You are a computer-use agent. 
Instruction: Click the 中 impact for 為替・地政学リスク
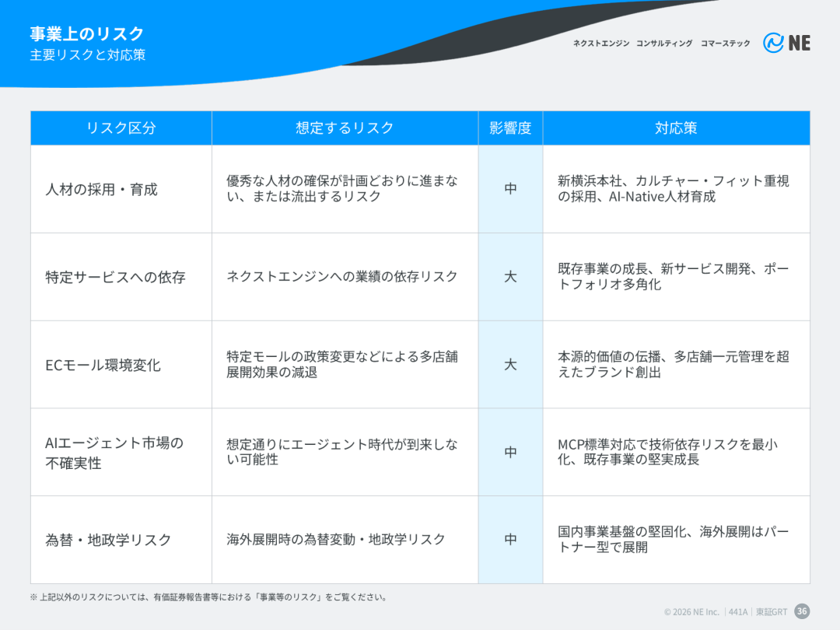pos(510,540)
